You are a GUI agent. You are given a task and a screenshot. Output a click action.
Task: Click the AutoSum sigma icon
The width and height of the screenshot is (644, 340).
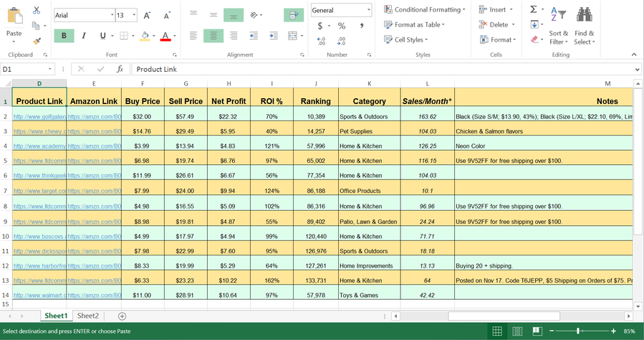pyautogui.click(x=534, y=9)
